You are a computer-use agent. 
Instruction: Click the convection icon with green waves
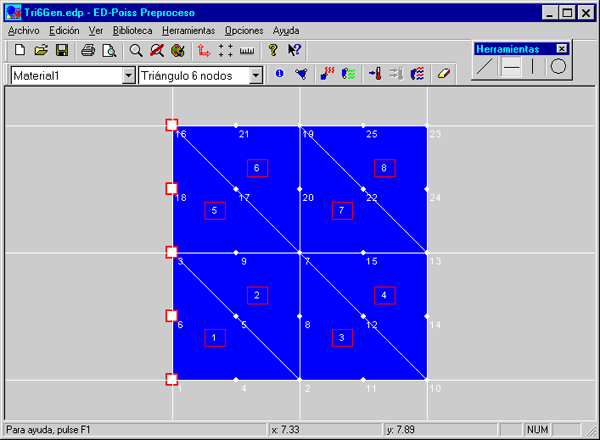349,73
